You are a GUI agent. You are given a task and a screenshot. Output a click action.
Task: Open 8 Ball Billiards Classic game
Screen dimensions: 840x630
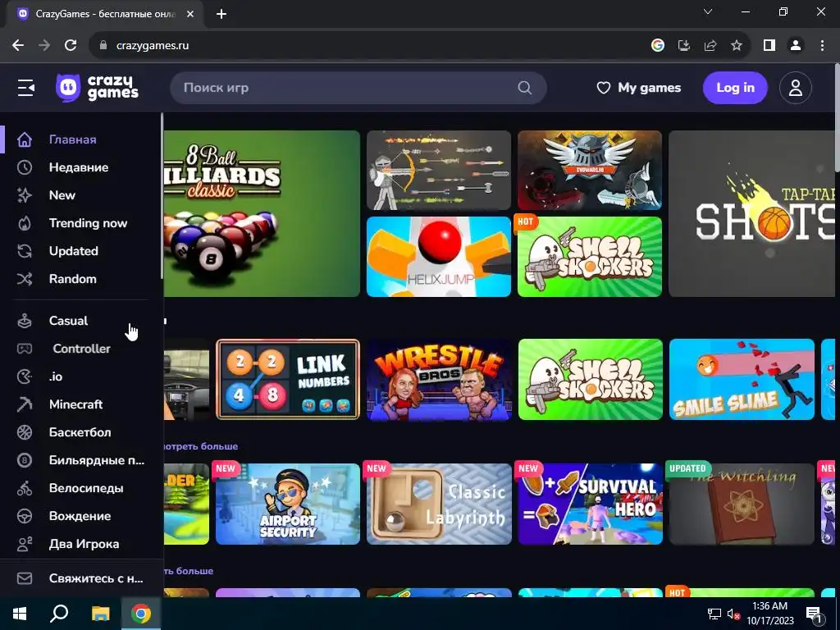pos(262,214)
